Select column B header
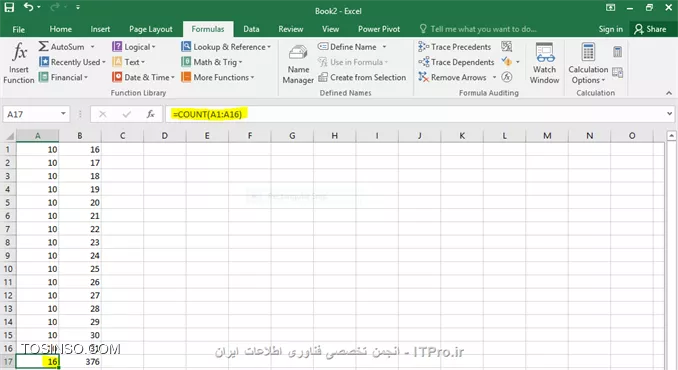 click(x=80, y=136)
